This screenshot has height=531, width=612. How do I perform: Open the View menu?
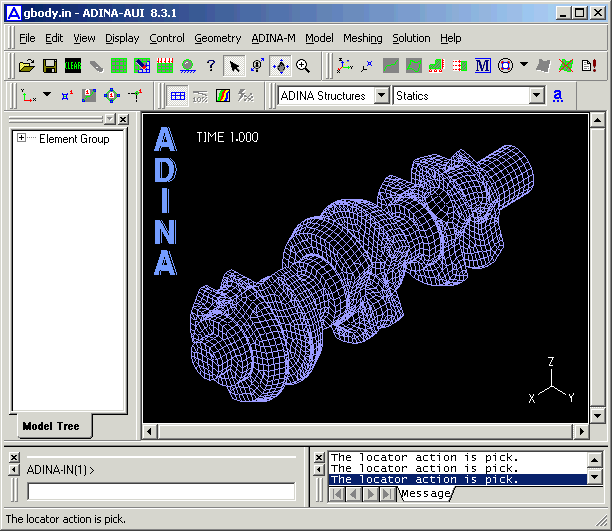click(84, 38)
